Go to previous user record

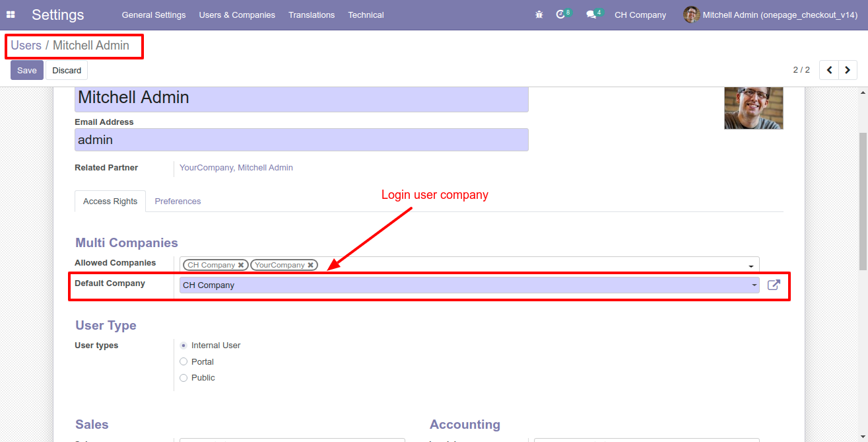point(829,70)
